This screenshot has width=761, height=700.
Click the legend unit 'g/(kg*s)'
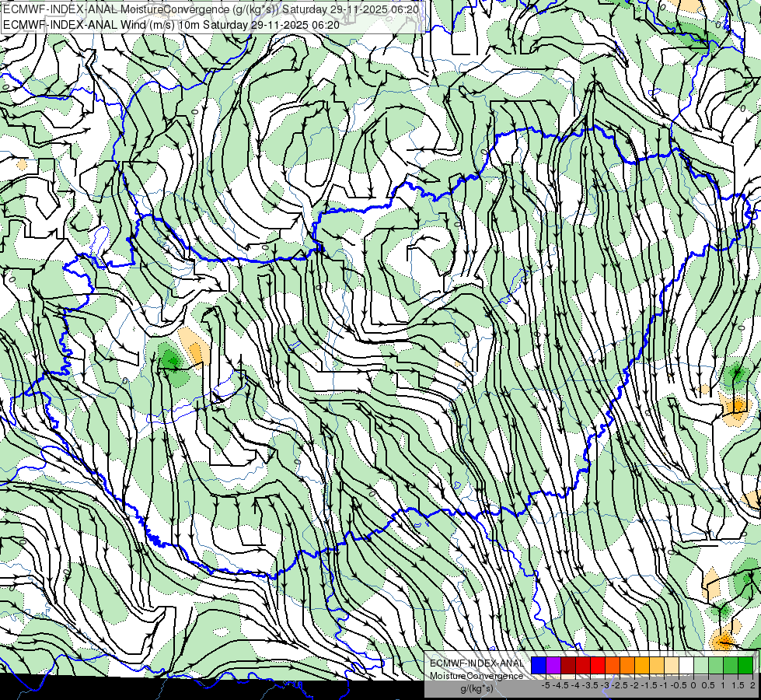(x=476, y=688)
